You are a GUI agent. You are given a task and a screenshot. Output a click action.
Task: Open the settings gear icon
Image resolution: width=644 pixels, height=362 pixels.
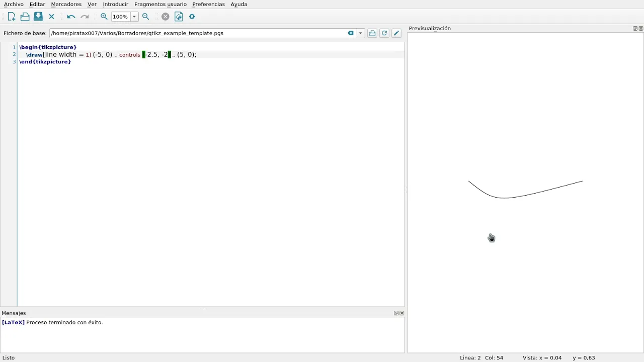pyautogui.click(x=192, y=17)
